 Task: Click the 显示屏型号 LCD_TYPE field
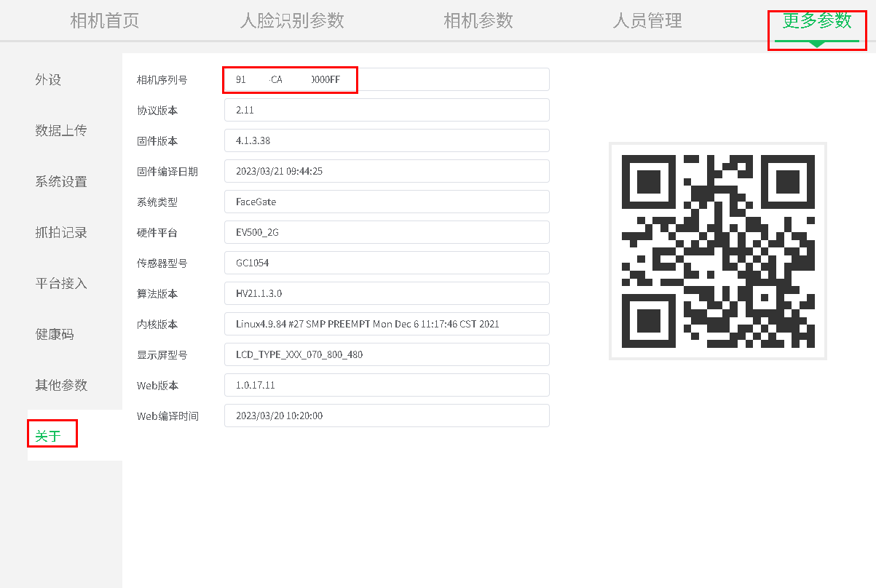[x=387, y=354]
